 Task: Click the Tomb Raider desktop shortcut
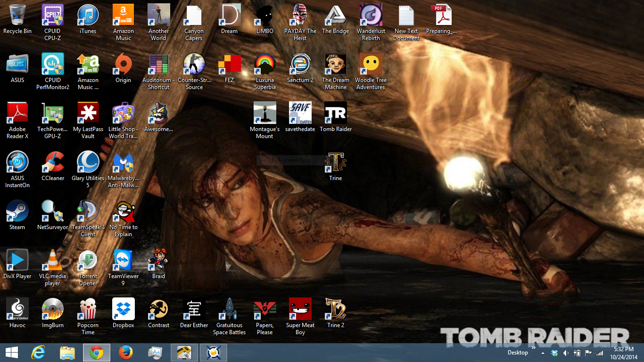[x=336, y=113]
